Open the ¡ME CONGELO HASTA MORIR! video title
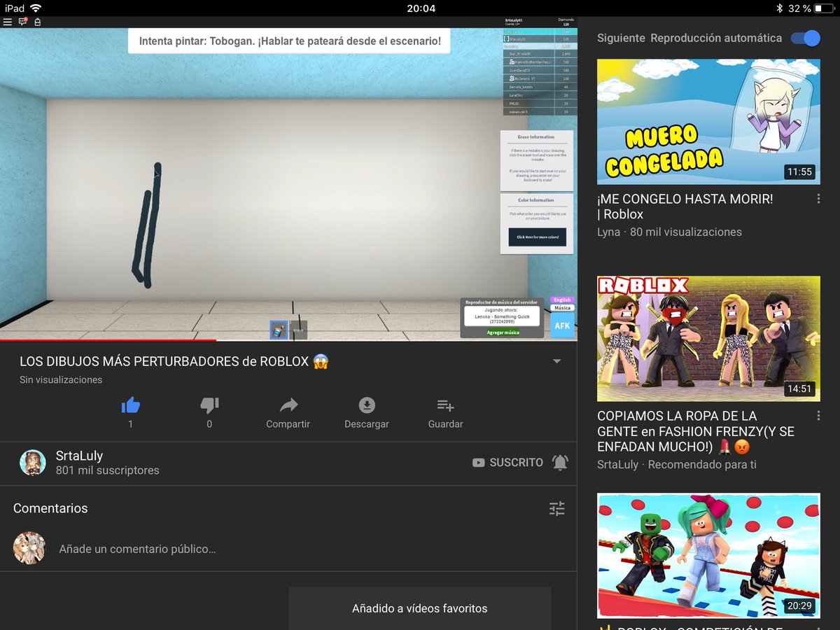The height and width of the screenshot is (630, 840). [685, 206]
